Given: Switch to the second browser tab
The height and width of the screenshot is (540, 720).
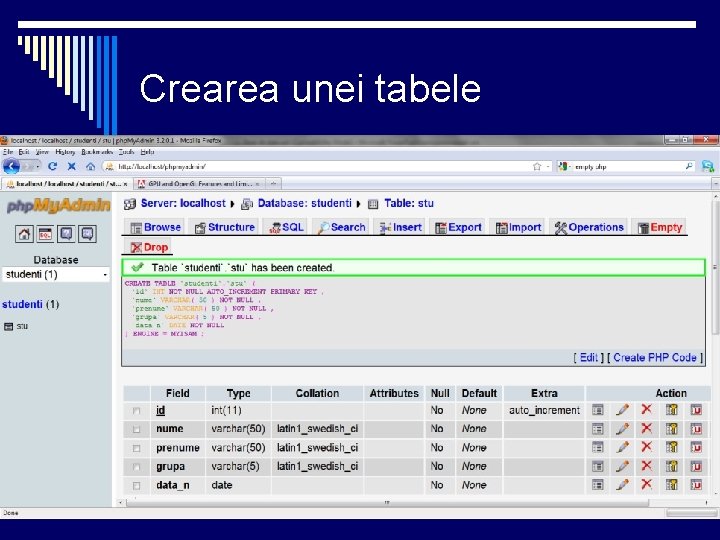Looking at the screenshot, I should coord(200,184).
